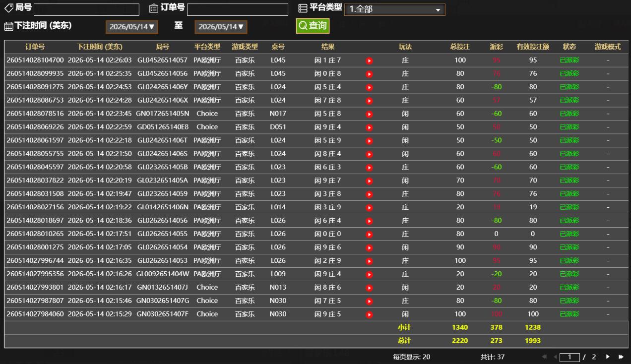Click the 总计 grand total label
Image resolution: width=631 pixels, height=364 pixels.
(x=404, y=341)
